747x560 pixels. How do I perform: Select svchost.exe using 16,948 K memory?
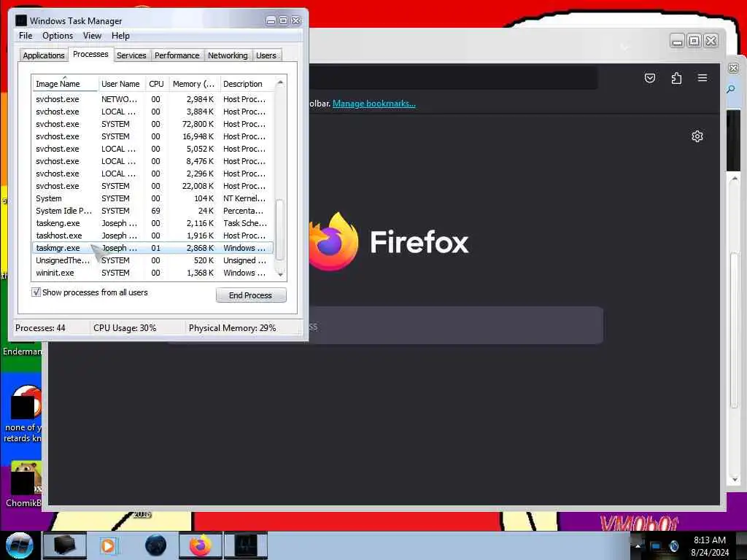tap(153, 136)
